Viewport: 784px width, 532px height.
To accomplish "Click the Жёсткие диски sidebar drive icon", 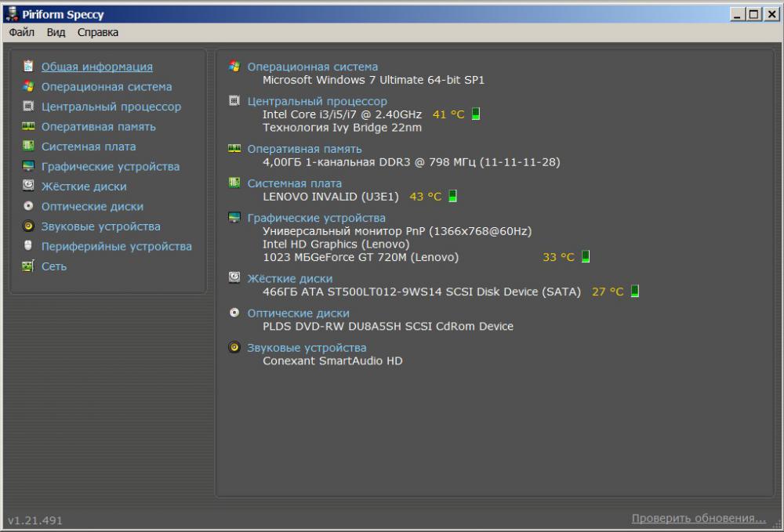I will [x=28, y=186].
